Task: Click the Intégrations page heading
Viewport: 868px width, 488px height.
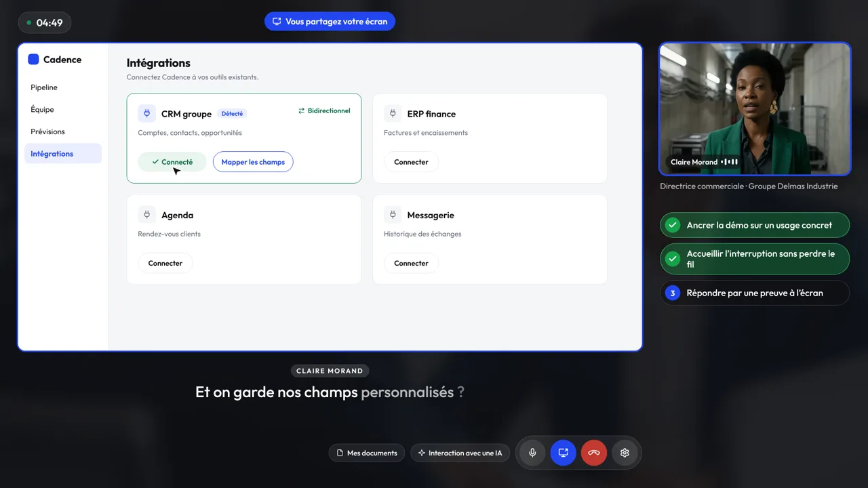Action: (159, 63)
